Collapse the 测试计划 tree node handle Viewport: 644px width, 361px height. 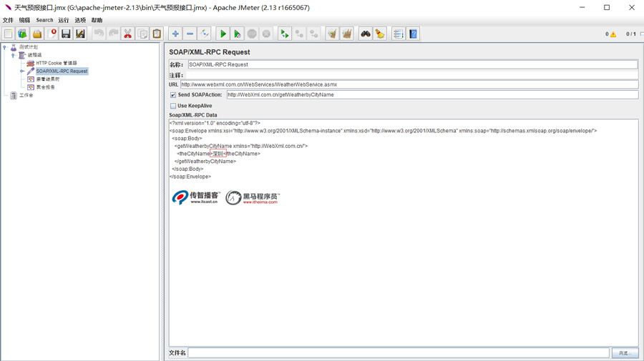[x=5, y=47]
